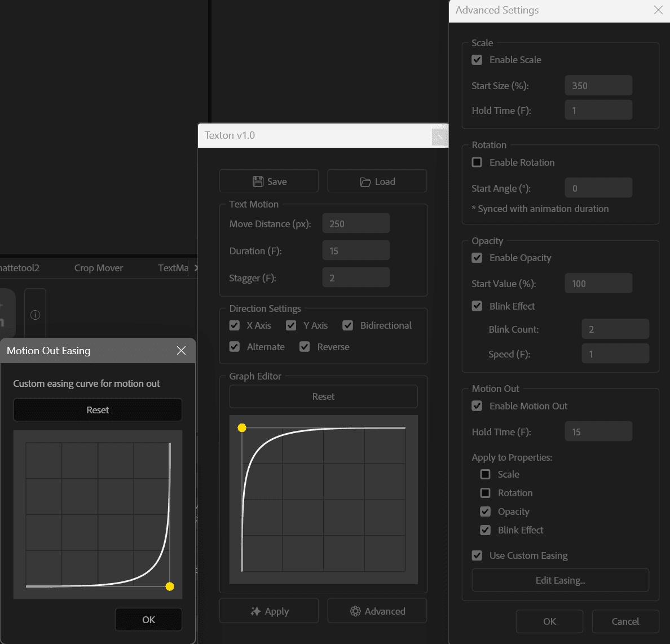Open Advanced settings via the gear icon
The image size is (670, 644).
pos(355,611)
